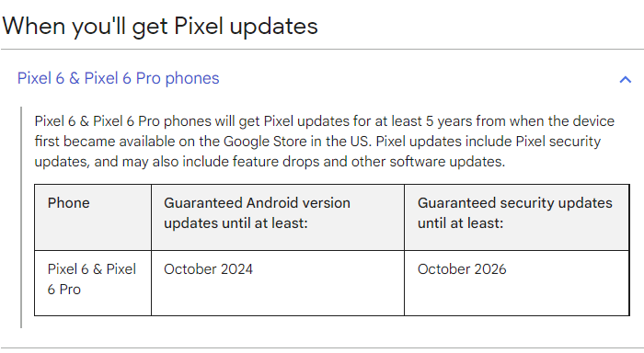This screenshot has height=353, width=644.
Task: Click '6 Pro' text in the first table column
Action: click(64, 290)
